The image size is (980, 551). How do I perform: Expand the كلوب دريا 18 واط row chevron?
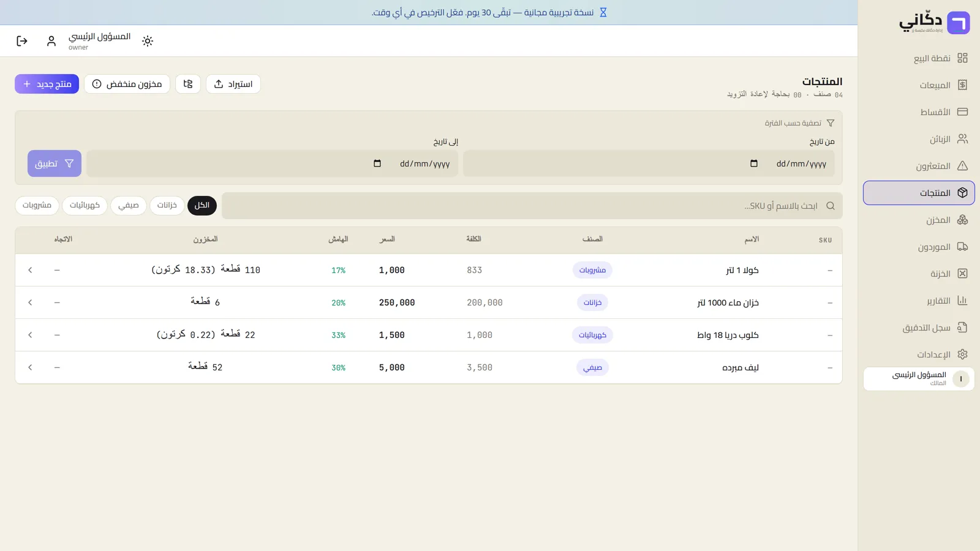click(30, 335)
